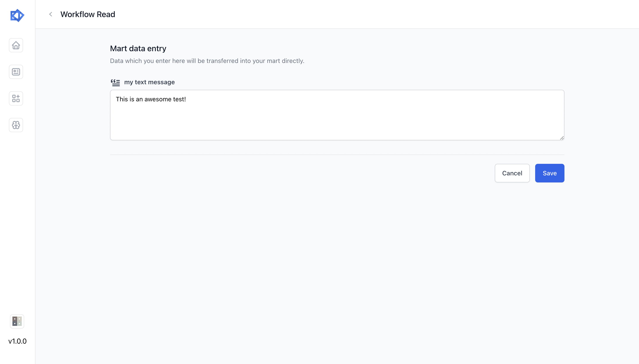
Task: Open the ID card sidebar icon
Action: tap(16, 72)
